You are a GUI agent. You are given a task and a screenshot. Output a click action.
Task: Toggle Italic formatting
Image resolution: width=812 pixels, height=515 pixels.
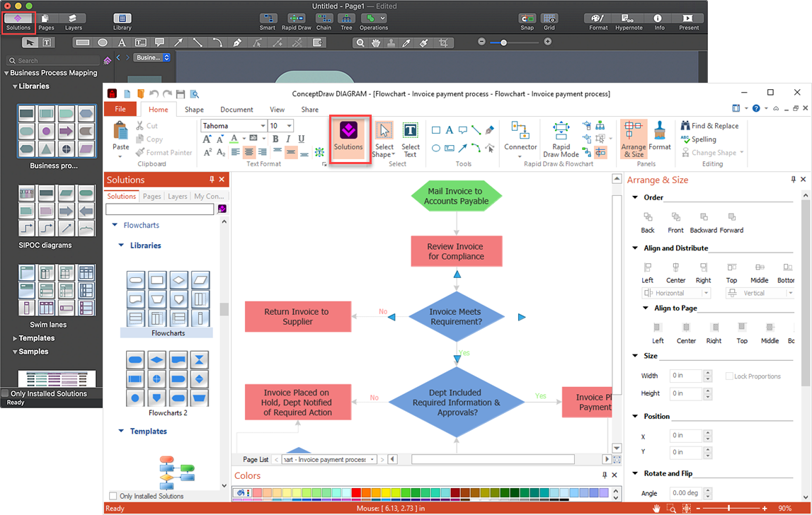pyautogui.click(x=288, y=139)
